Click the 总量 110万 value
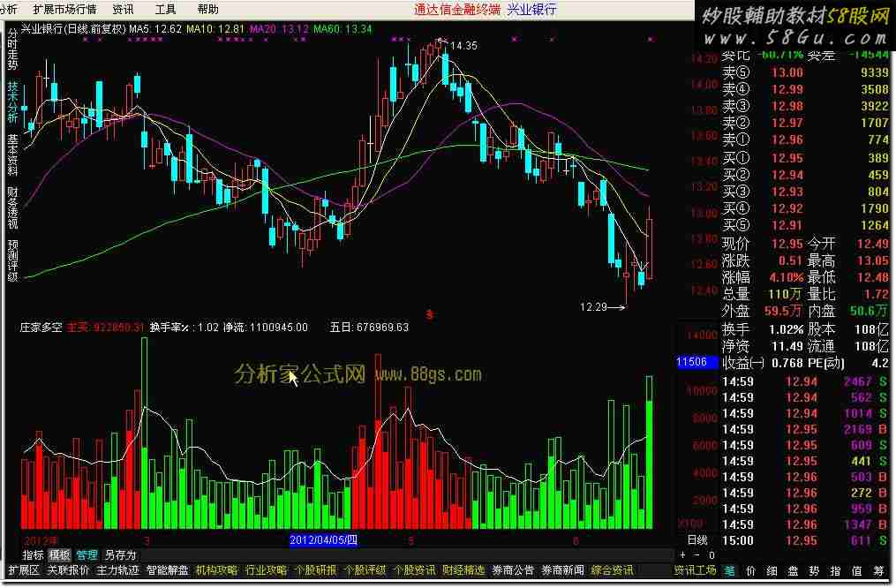896x588 pixels. click(x=786, y=294)
